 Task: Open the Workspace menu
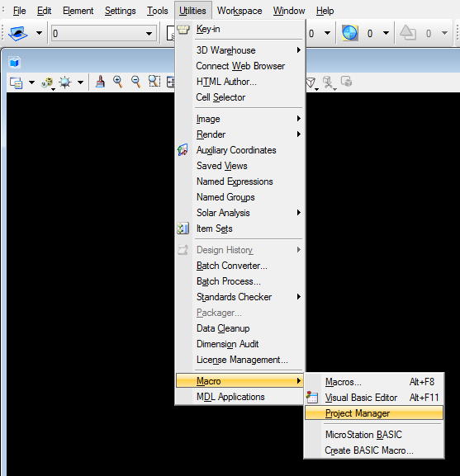tap(239, 11)
